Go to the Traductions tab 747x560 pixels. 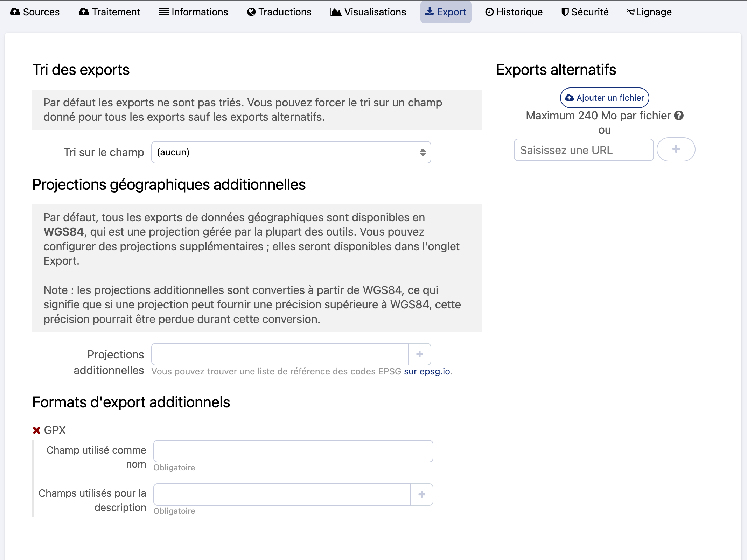point(279,12)
